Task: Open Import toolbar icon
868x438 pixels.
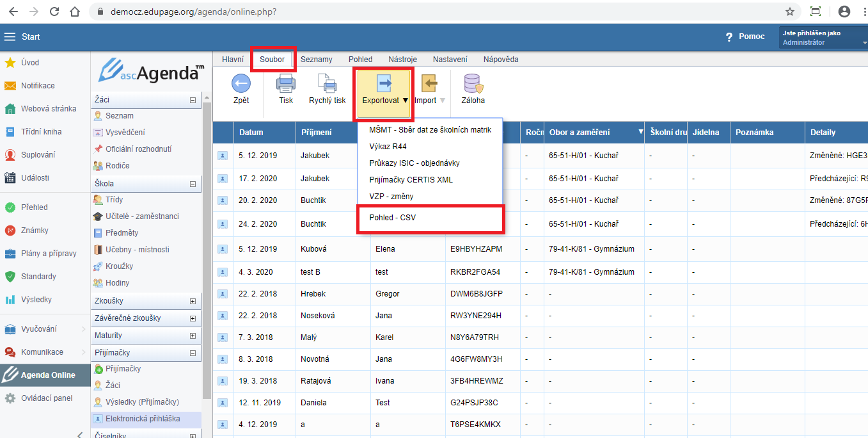Action: coord(429,84)
